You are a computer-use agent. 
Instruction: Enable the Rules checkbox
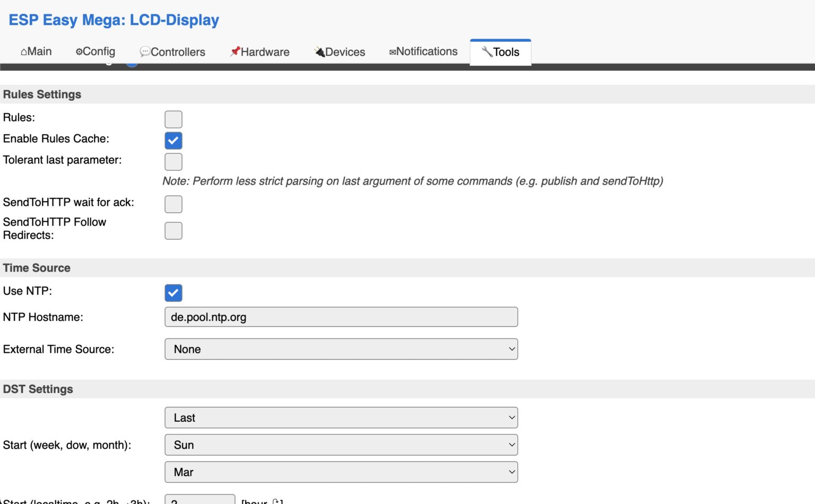coord(174,119)
